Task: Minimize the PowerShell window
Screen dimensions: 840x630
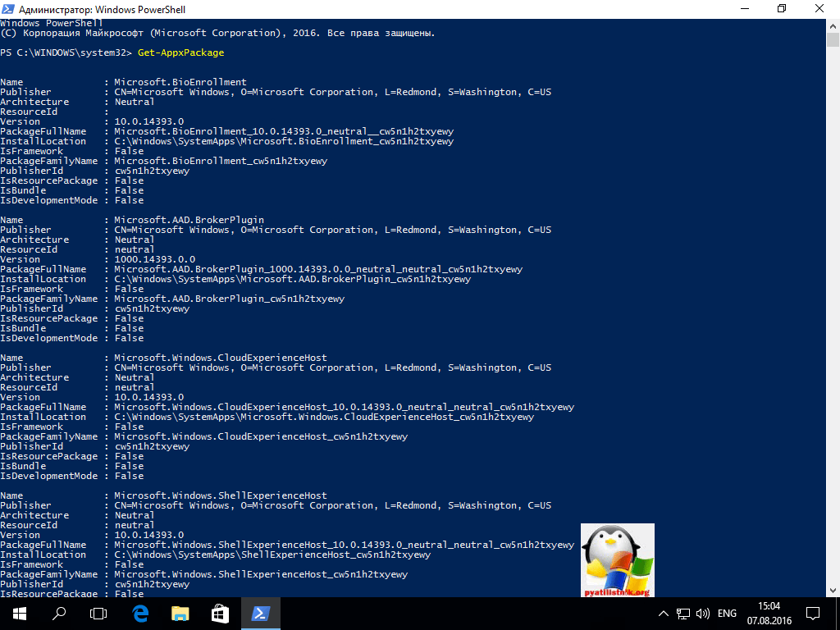Action: point(745,9)
